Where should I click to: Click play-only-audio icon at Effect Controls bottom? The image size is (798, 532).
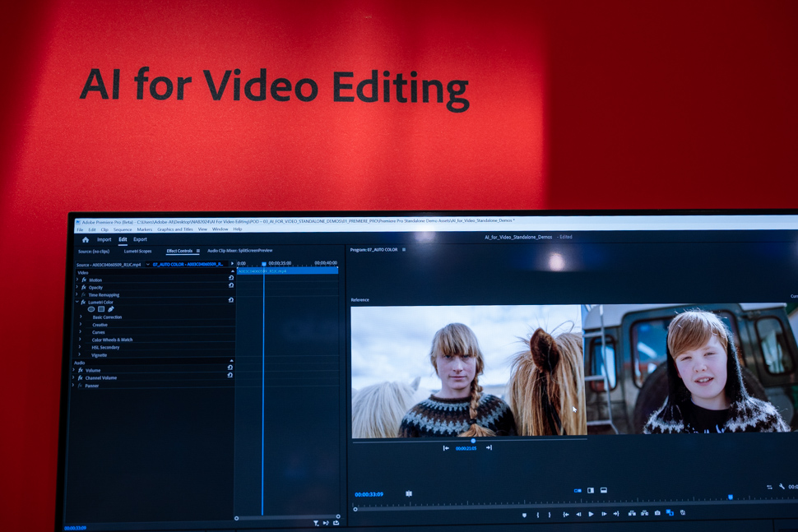[x=326, y=523]
